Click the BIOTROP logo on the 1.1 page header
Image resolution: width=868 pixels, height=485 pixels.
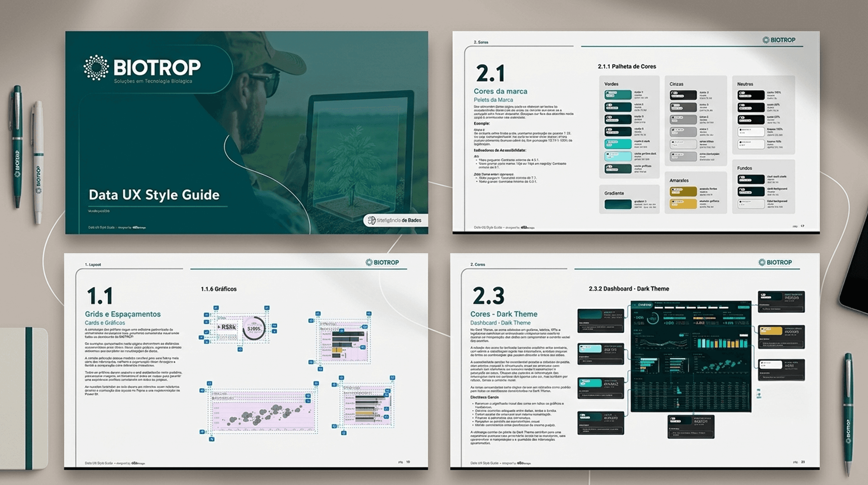[x=382, y=262]
